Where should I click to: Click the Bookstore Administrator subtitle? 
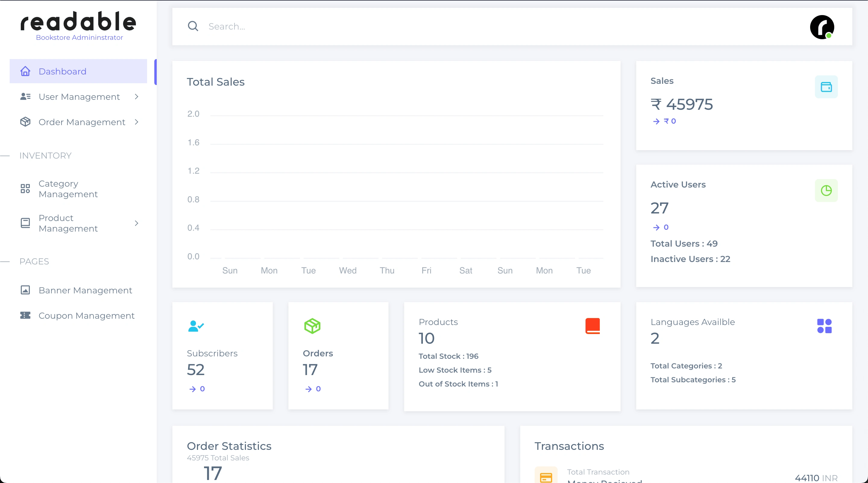tap(79, 37)
